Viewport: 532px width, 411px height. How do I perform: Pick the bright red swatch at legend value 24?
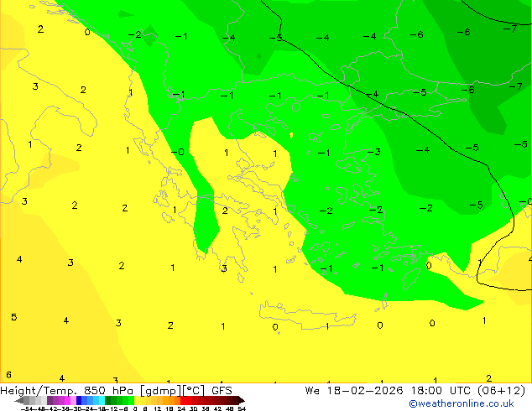click(x=183, y=400)
